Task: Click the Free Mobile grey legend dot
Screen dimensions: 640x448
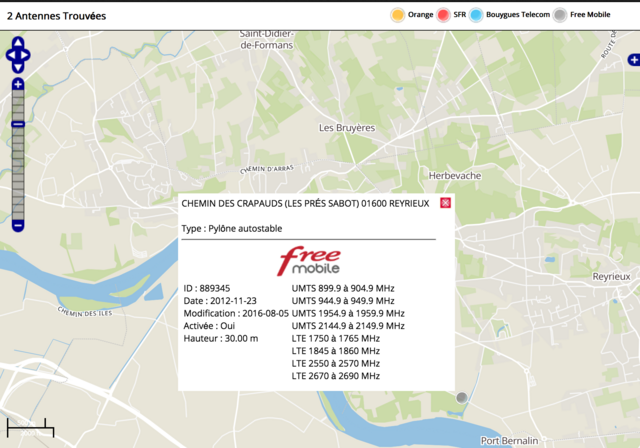Action: pos(560,15)
